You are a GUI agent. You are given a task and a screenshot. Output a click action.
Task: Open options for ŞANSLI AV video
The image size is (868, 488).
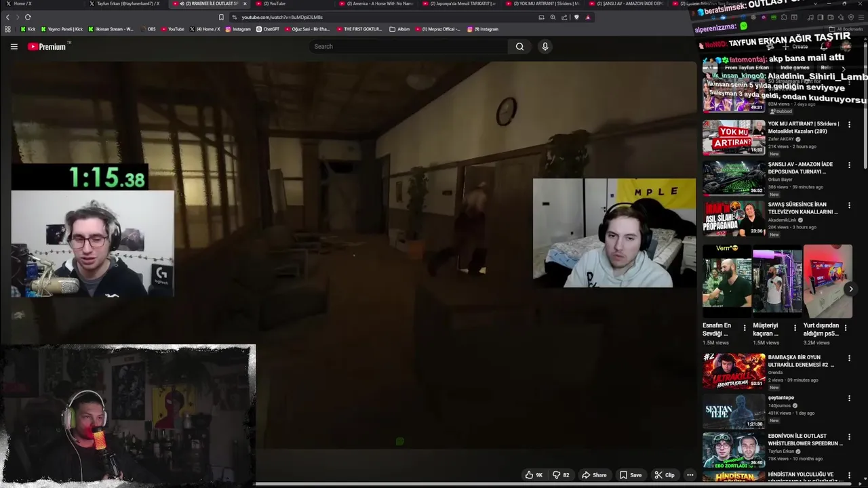tap(849, 165)
